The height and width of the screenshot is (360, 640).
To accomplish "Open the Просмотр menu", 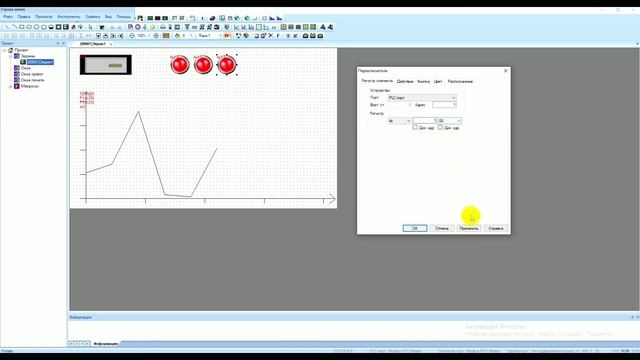I will coord(44,17).
